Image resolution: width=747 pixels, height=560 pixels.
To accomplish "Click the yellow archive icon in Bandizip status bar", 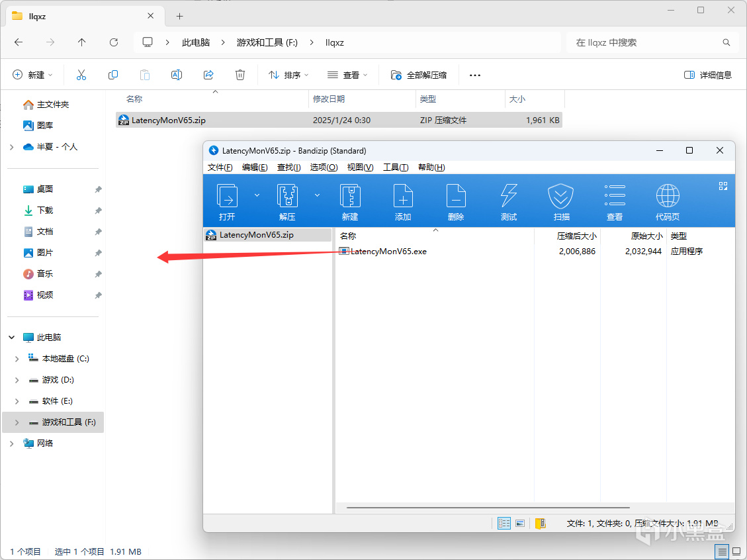I will (x=541, y=524).
